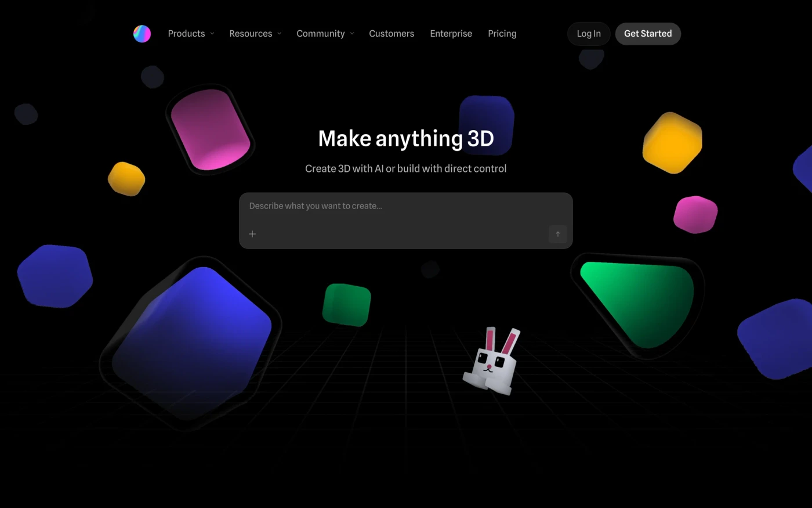
Task: Click the 3D bunny character
Action: pos(491,361)
